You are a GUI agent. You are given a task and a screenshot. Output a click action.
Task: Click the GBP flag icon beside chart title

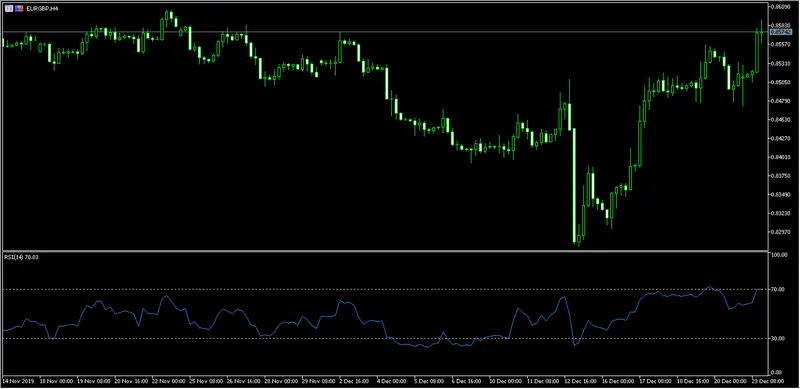(x=19, y=9)
